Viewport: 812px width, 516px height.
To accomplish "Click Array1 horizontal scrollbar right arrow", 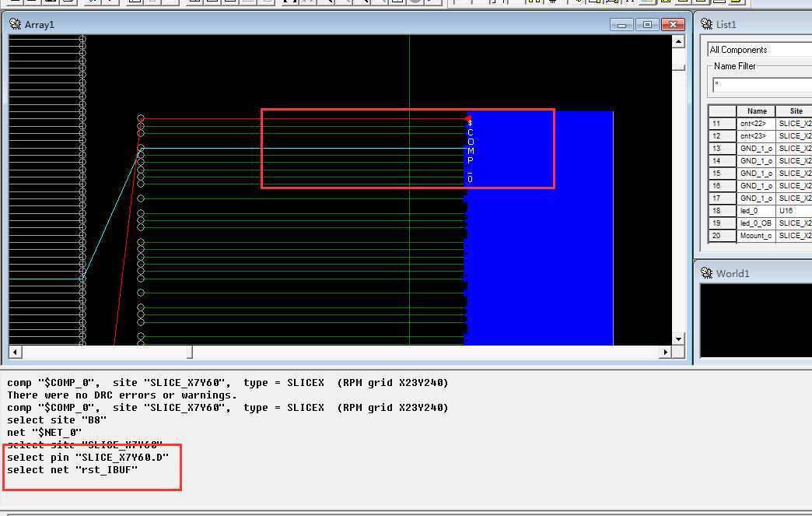I will [x=666, y=353].
